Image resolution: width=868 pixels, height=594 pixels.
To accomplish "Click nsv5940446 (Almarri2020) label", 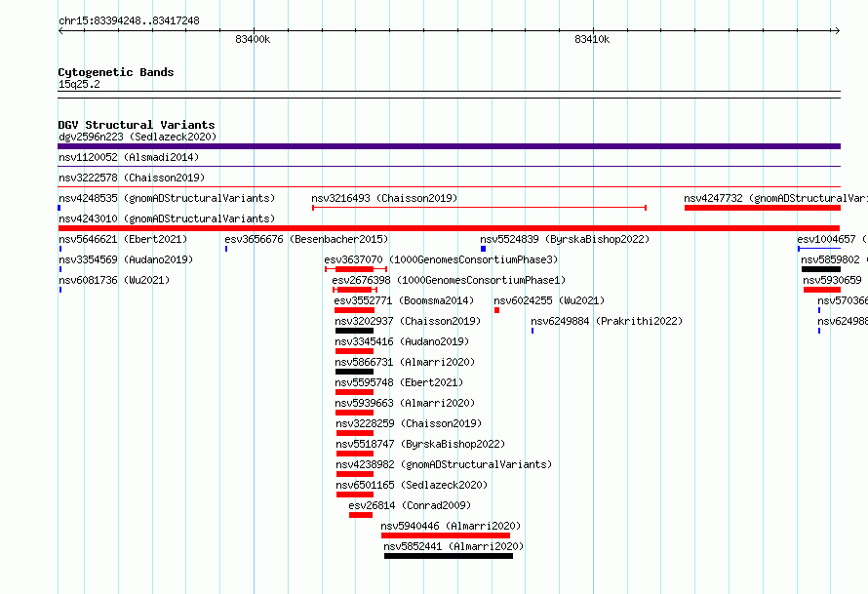I will click(x=451, y=526).
